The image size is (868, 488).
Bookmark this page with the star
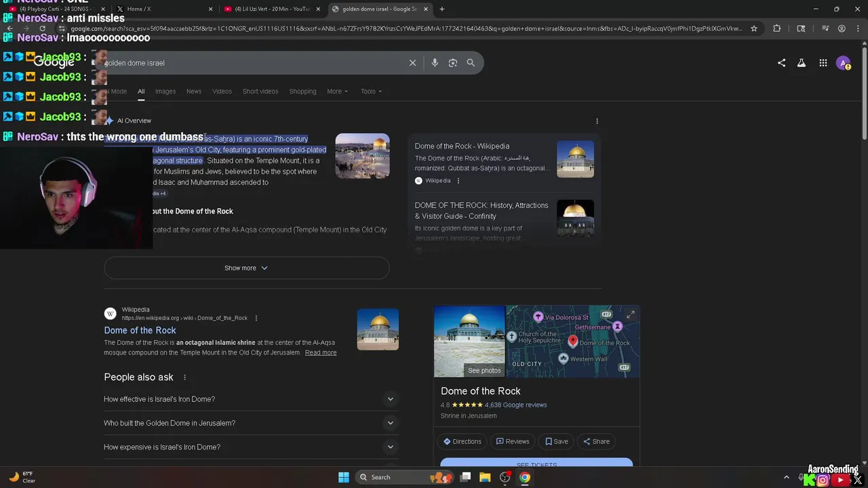tap(754, 28)
